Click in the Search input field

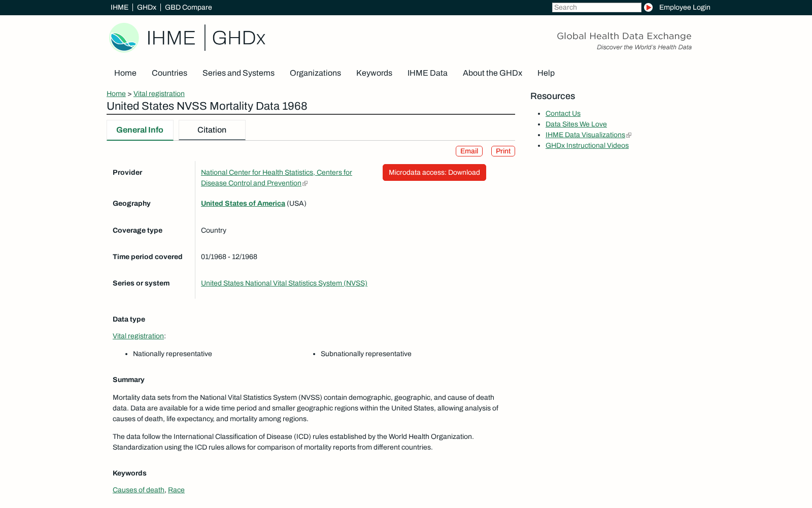coord(597,7)
